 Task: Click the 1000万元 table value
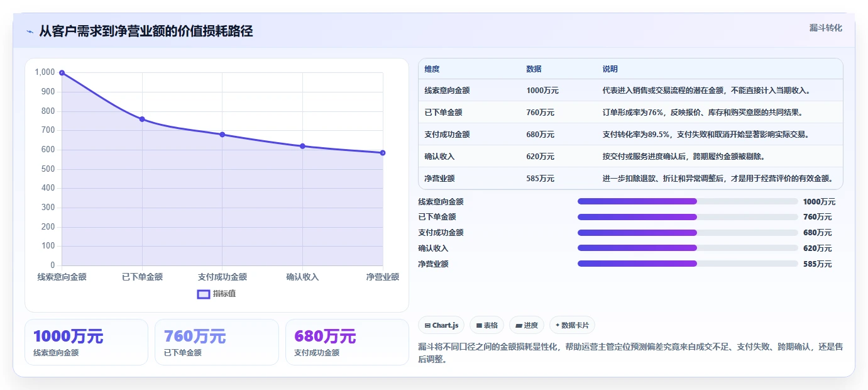pyautogui.click(x=542, y=91)
